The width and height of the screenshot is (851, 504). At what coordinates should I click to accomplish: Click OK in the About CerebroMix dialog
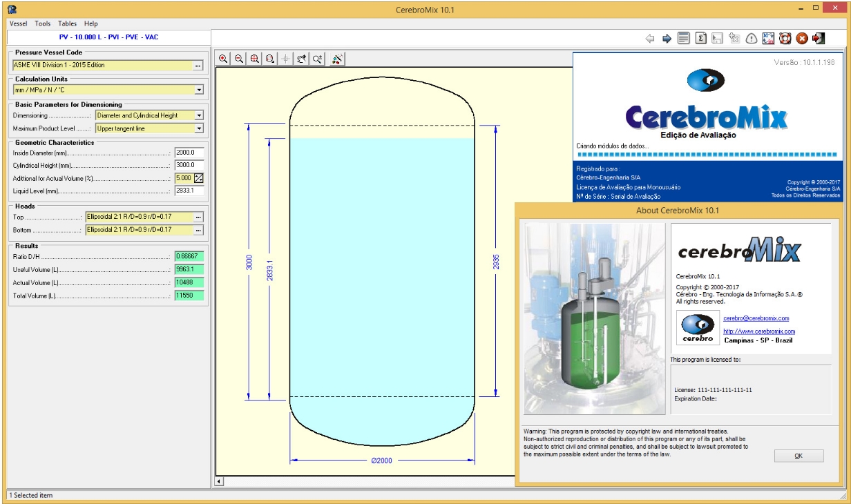[x=799, y=456]
